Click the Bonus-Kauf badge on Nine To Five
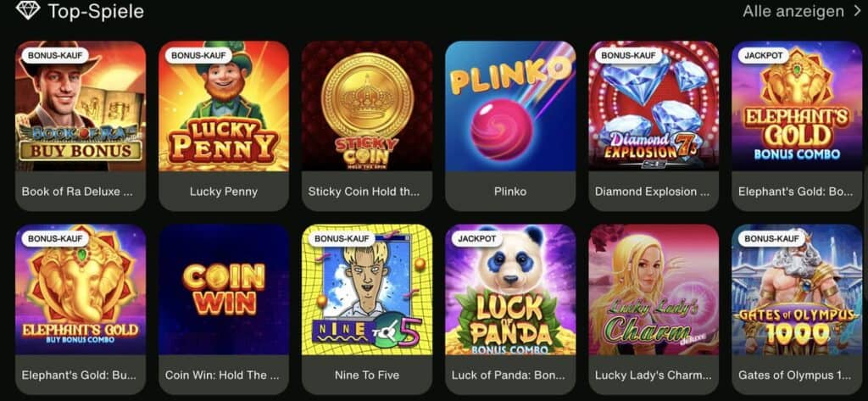The height and width of the screenshot is (401, 868). point(342,239)
